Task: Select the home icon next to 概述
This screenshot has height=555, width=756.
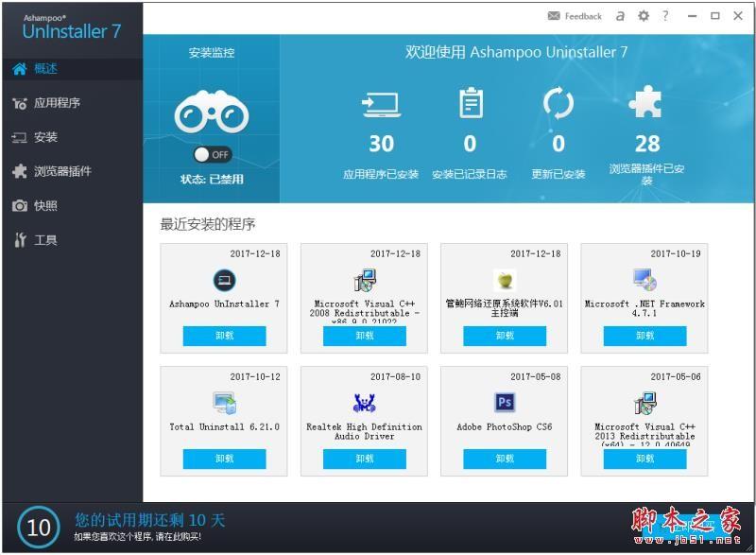Action: pos(21,68)
